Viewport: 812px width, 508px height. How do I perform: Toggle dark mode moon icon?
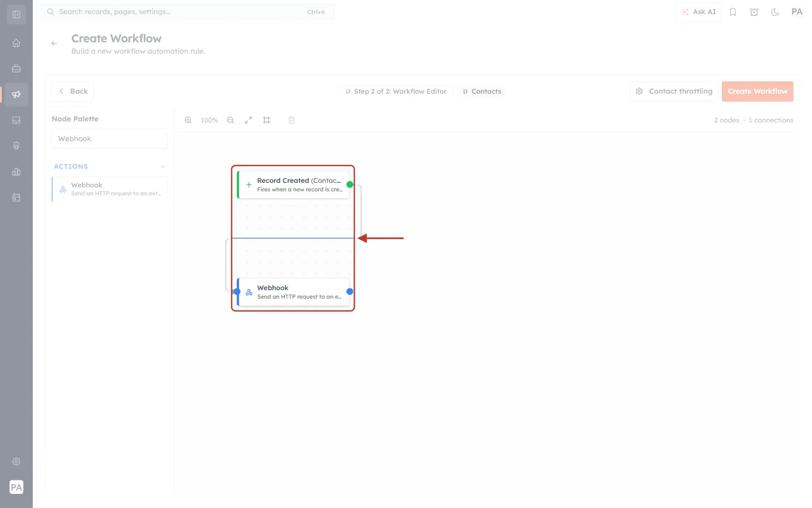pos(775,12)
